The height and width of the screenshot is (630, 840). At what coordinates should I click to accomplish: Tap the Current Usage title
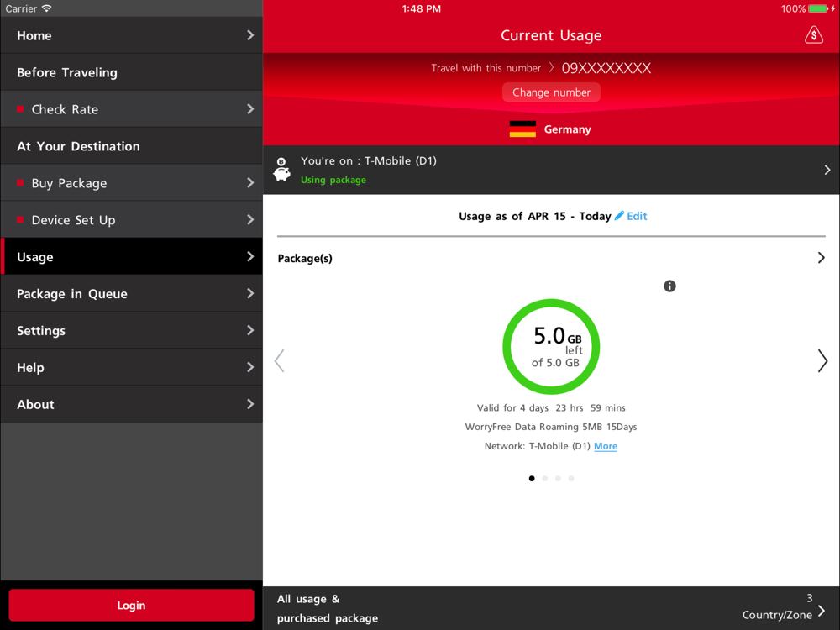pyautogui.click(x=551, y=35)
